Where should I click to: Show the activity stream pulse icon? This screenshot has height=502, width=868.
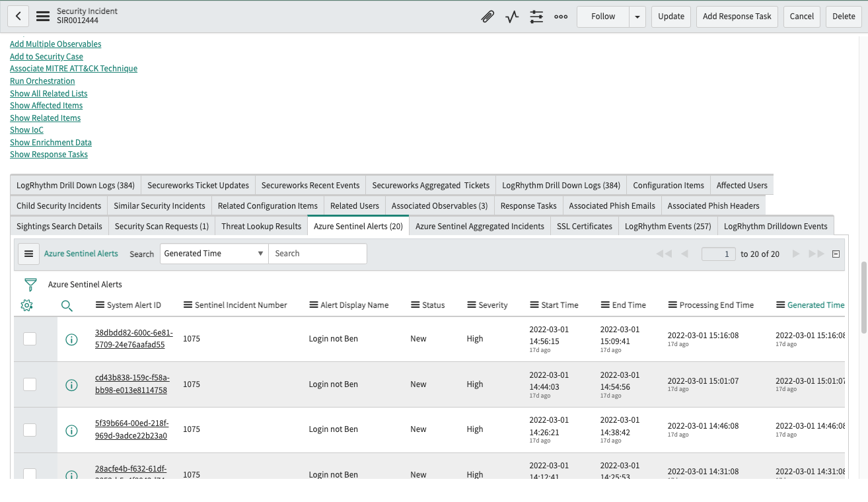click(512, 17)
